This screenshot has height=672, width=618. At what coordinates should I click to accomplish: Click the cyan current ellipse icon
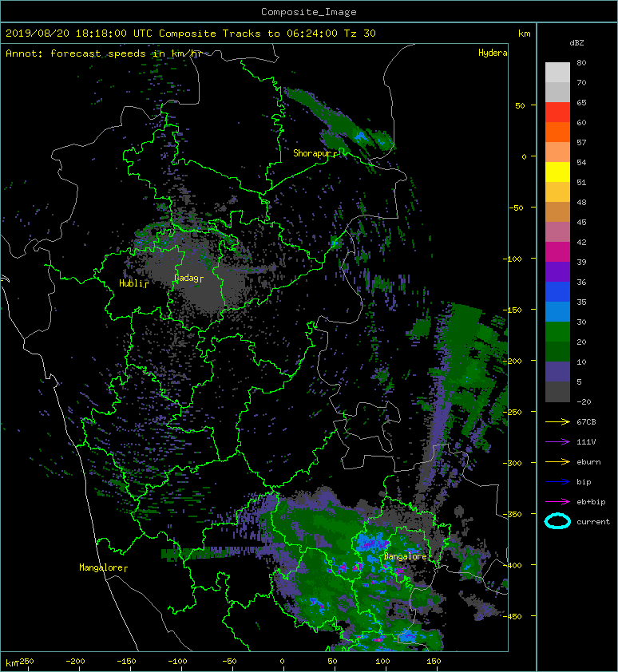point(557,521)
